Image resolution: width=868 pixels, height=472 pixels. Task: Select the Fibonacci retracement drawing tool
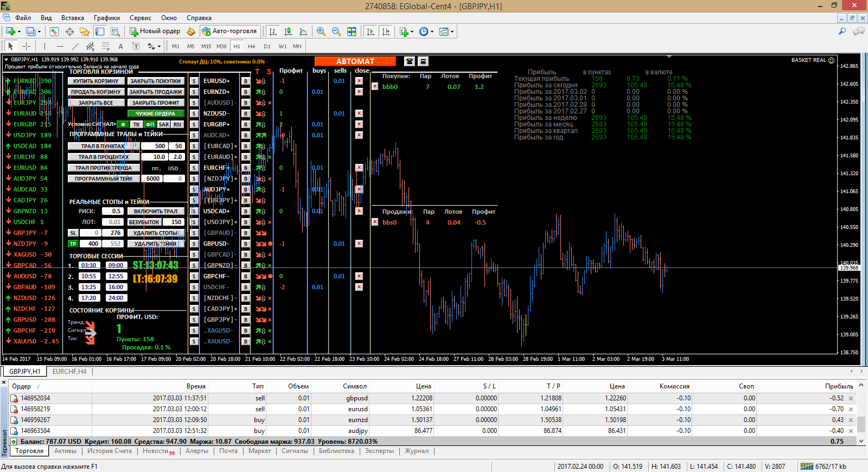106,46
